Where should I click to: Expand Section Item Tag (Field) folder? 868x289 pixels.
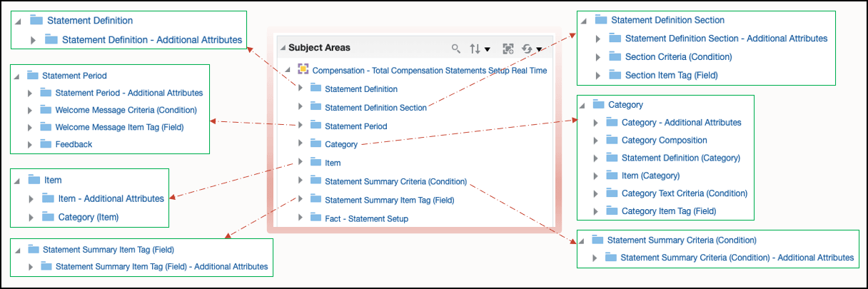point(598,75)
